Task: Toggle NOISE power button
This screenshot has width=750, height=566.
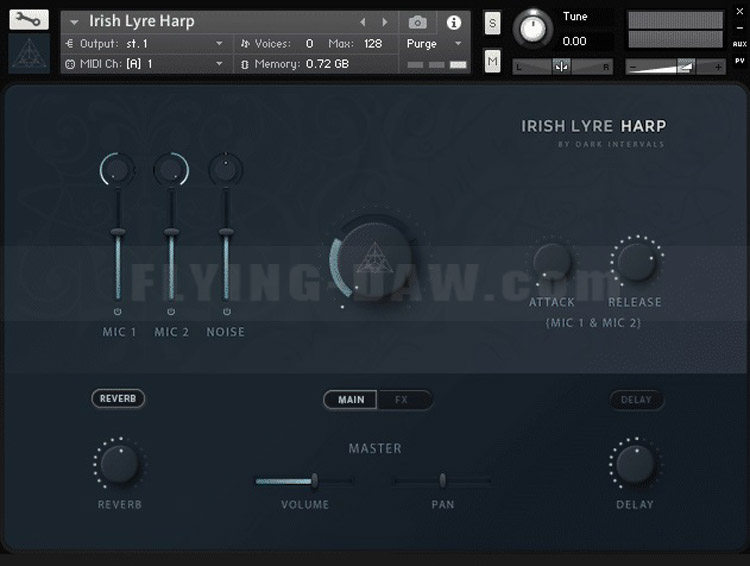Action: [227, 311]
